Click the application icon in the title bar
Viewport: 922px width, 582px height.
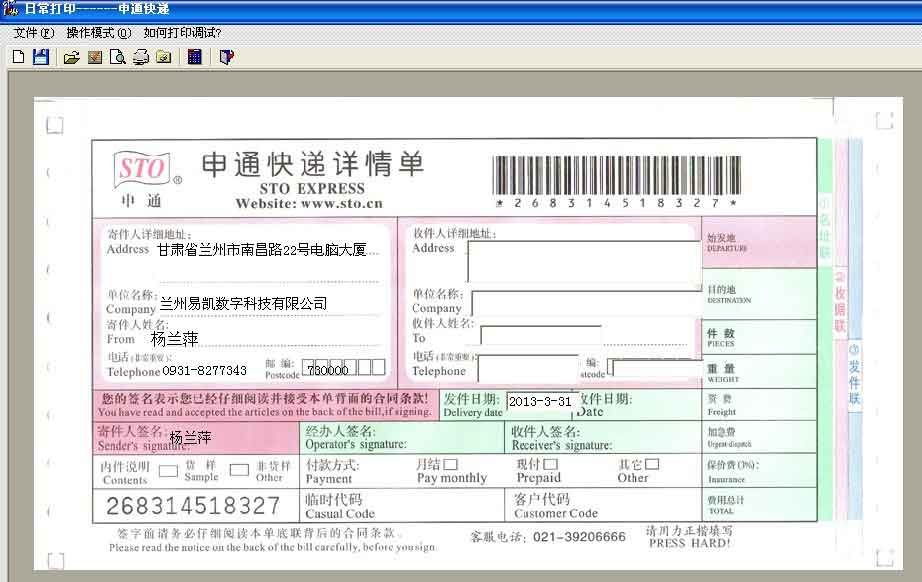click(8, 9)
